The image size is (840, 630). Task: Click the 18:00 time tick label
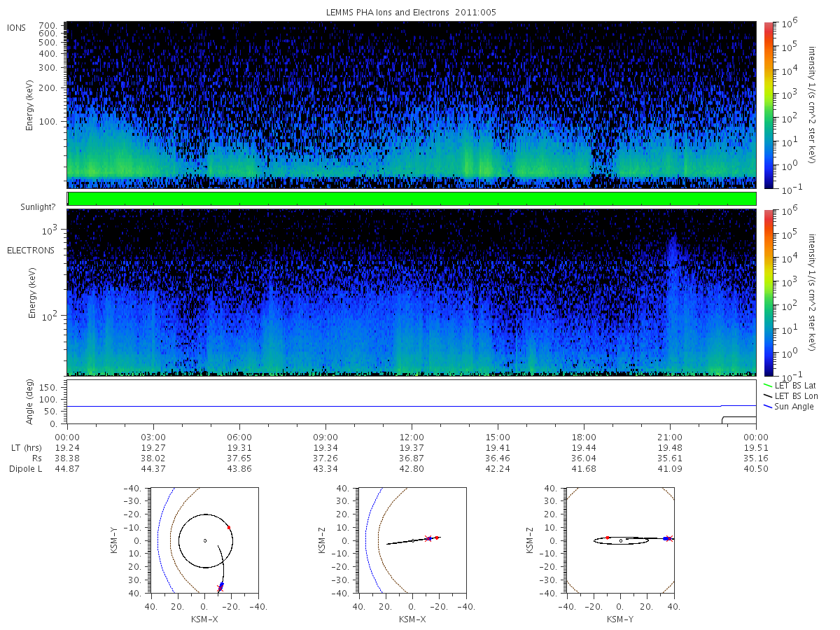584,437
